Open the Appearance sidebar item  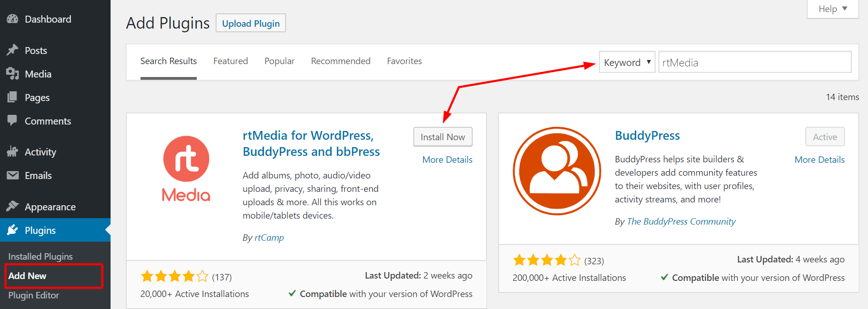[x=55, y=207]
